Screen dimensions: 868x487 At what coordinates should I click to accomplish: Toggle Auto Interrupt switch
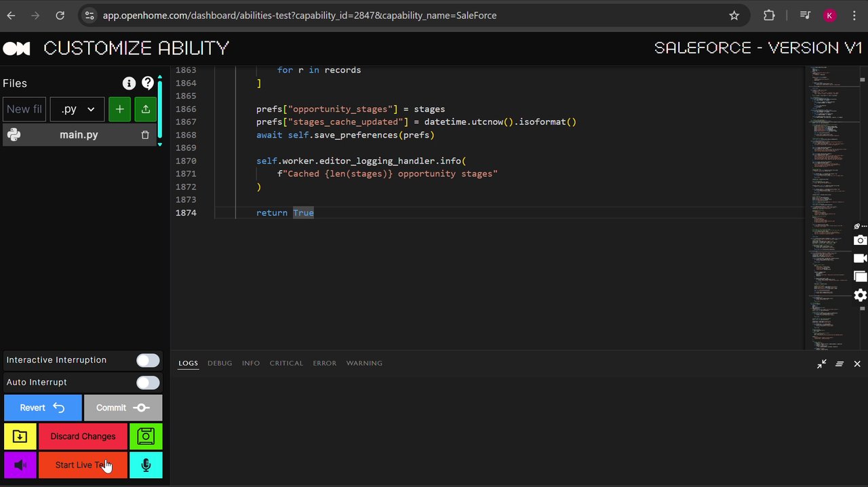(x=148, y=383)
